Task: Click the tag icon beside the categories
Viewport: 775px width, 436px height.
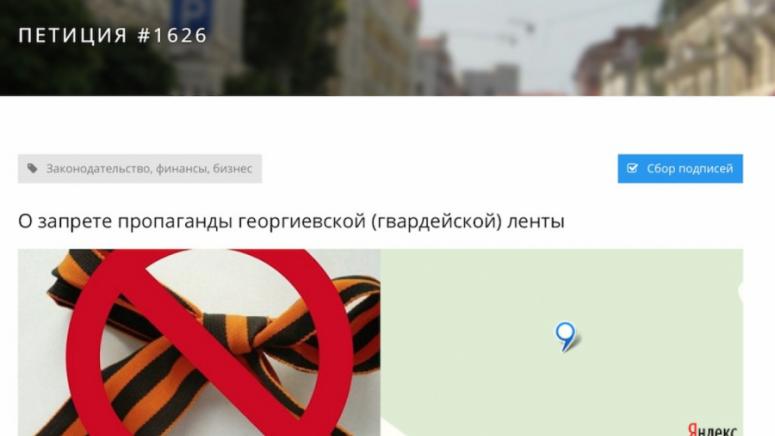Action: point(33,169)
